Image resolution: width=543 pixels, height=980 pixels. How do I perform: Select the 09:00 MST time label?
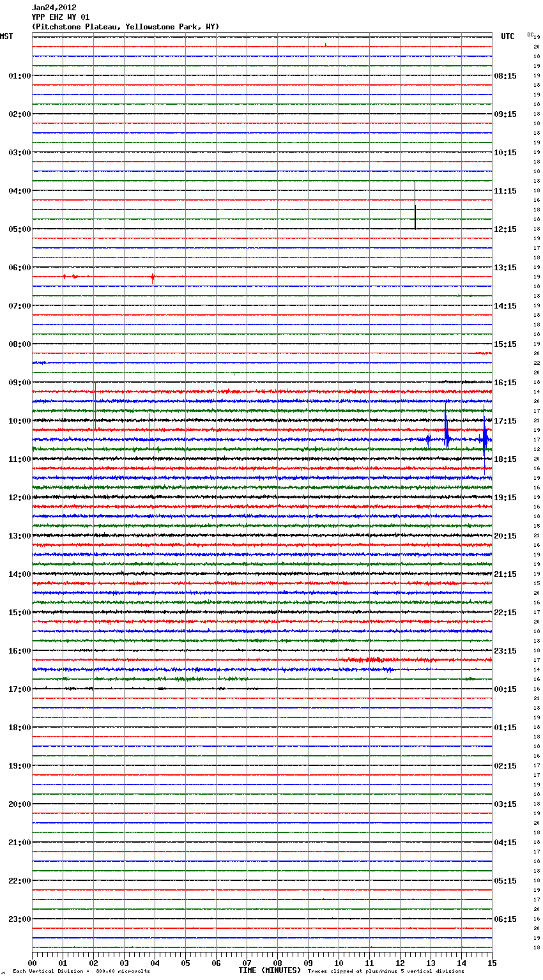20,383
